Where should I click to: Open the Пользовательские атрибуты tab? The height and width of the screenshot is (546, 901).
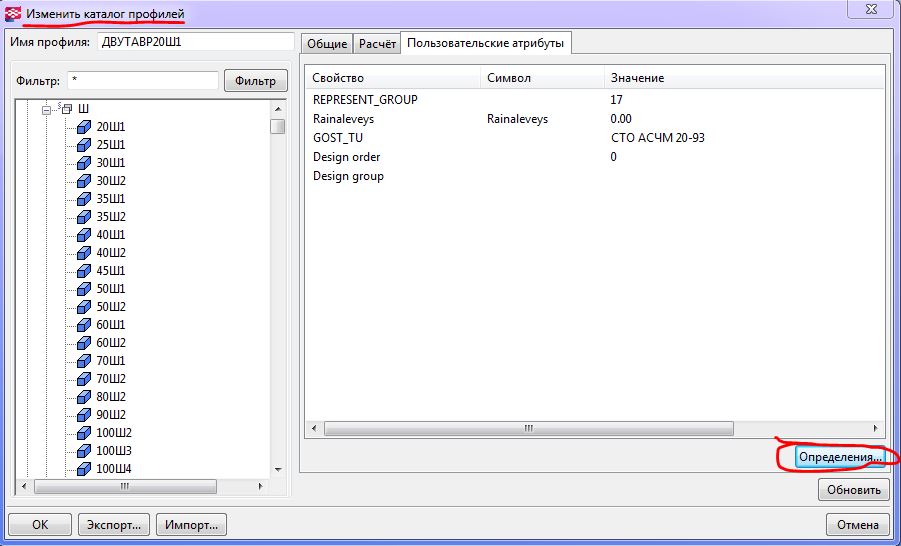[x=486, y=43]
